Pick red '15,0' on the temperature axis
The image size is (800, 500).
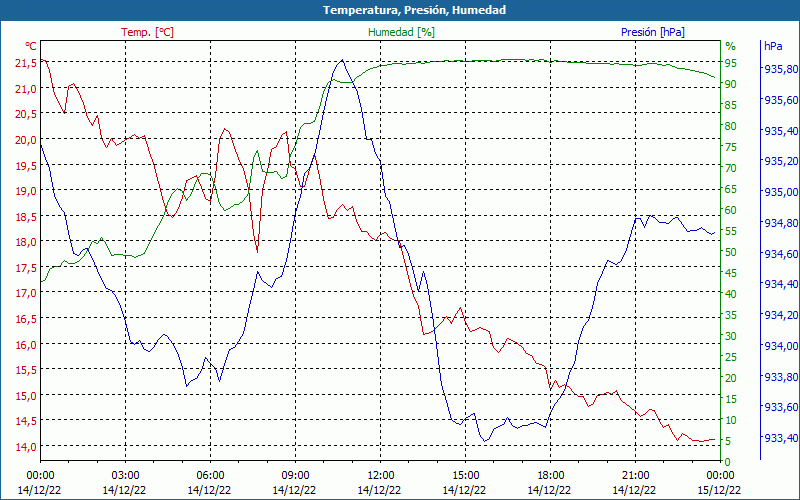tap(27, 395)
